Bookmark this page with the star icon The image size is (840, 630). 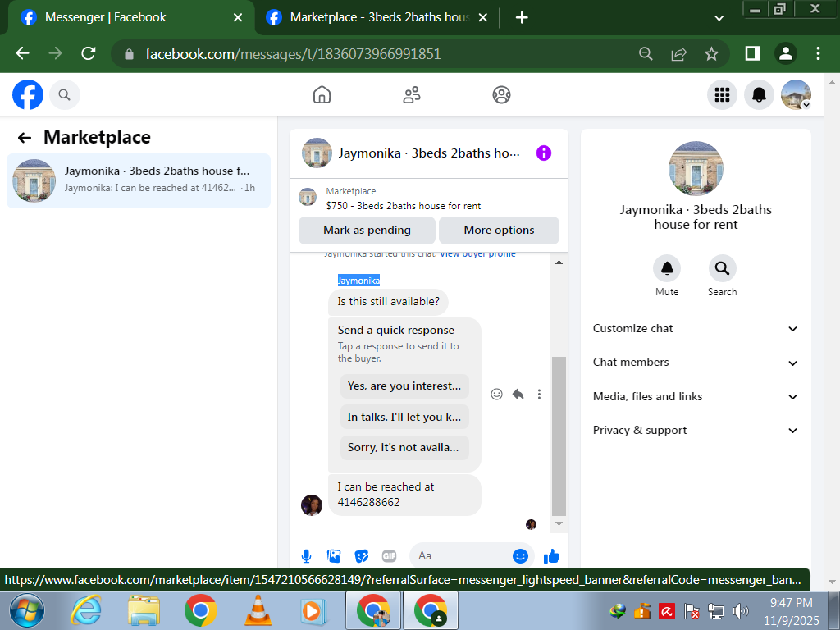(711, 53)
